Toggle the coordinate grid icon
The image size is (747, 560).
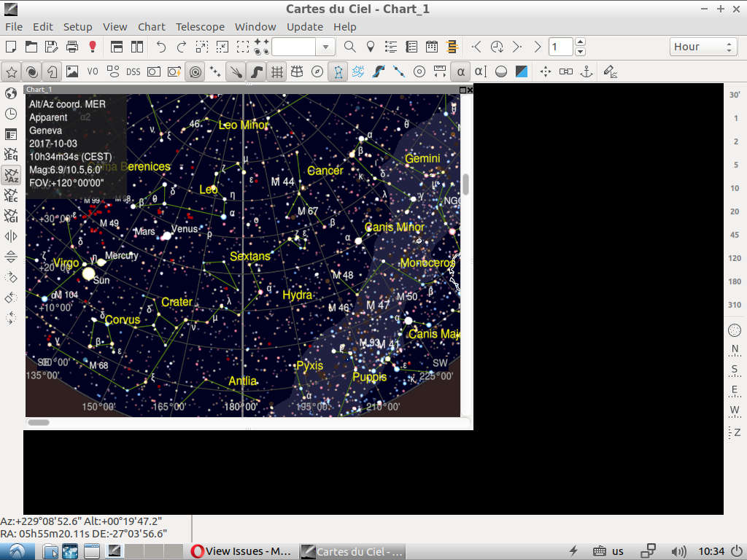(x=276, y=72)
